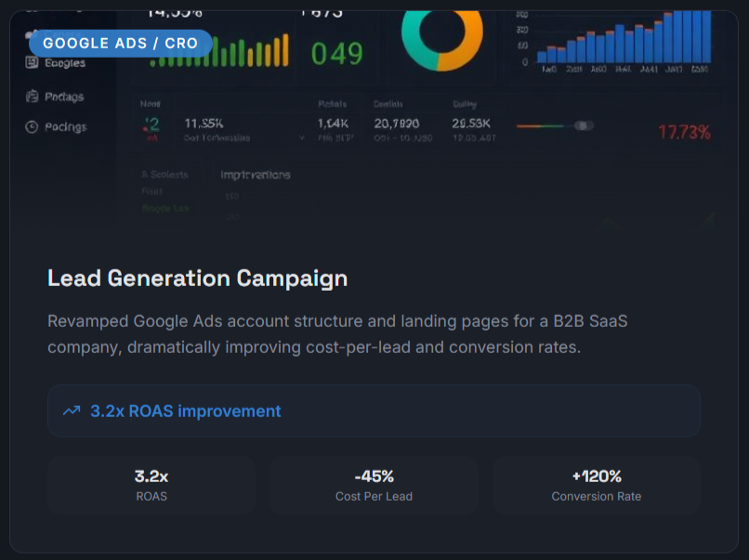
Task: Open the Lead Generation Campaign title
Action: (197, 278)
